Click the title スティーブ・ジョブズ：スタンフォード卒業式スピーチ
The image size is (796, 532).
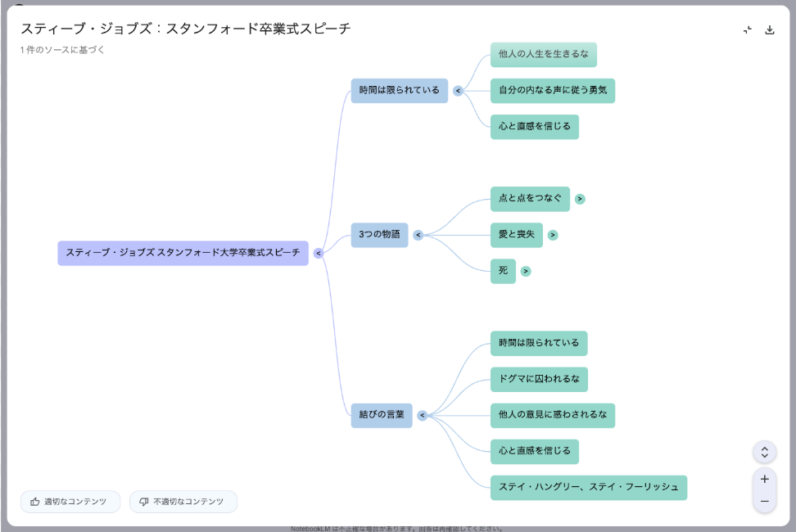coord(185,29)
